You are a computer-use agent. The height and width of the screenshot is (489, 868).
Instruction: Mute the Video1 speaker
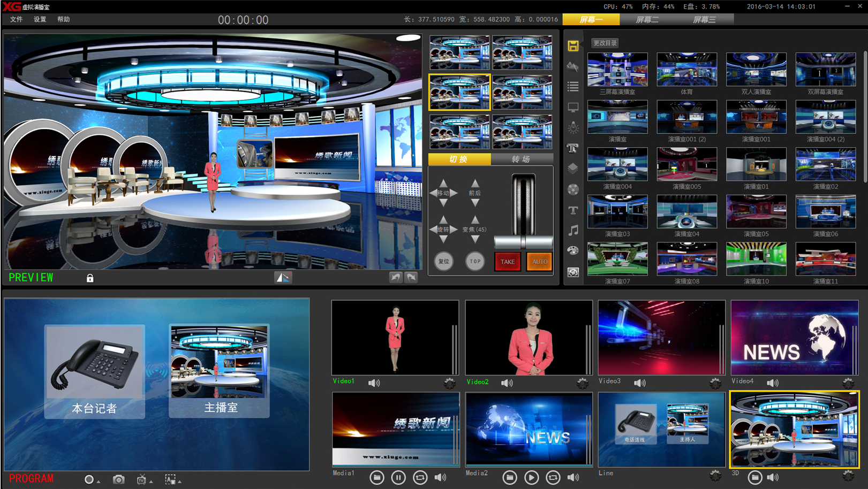tap(374, 383)
